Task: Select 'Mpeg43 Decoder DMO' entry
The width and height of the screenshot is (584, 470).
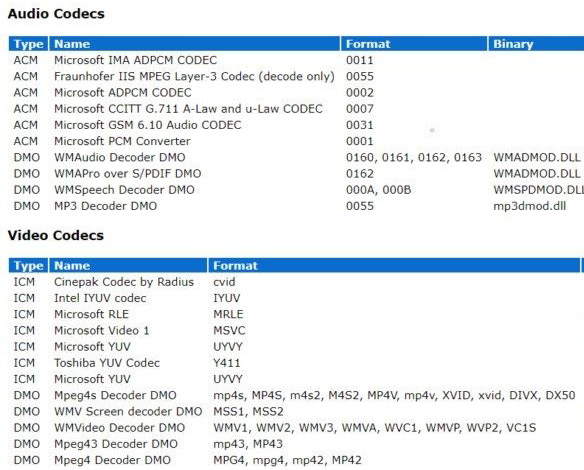Action: click(x=115, y=444)
